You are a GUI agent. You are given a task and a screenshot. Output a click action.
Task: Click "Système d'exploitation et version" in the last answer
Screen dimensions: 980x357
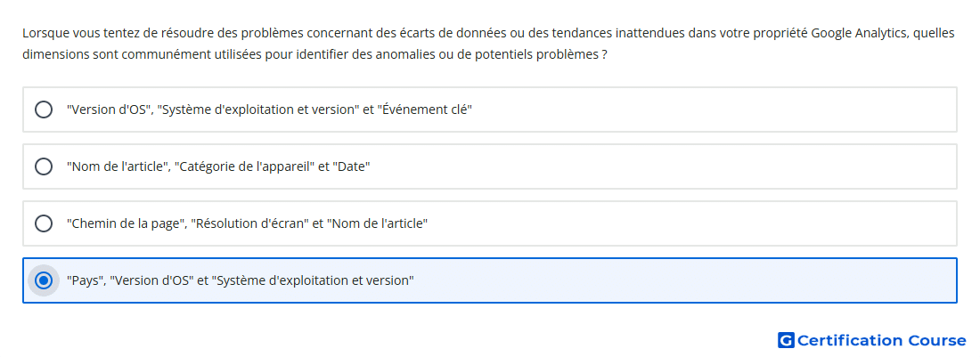(313, 280)
